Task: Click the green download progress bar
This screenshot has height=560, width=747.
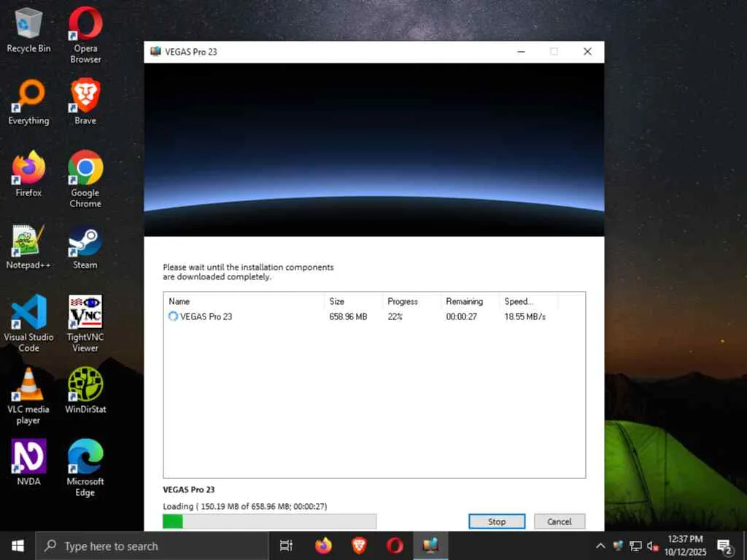Action: (x=270, y=521)
